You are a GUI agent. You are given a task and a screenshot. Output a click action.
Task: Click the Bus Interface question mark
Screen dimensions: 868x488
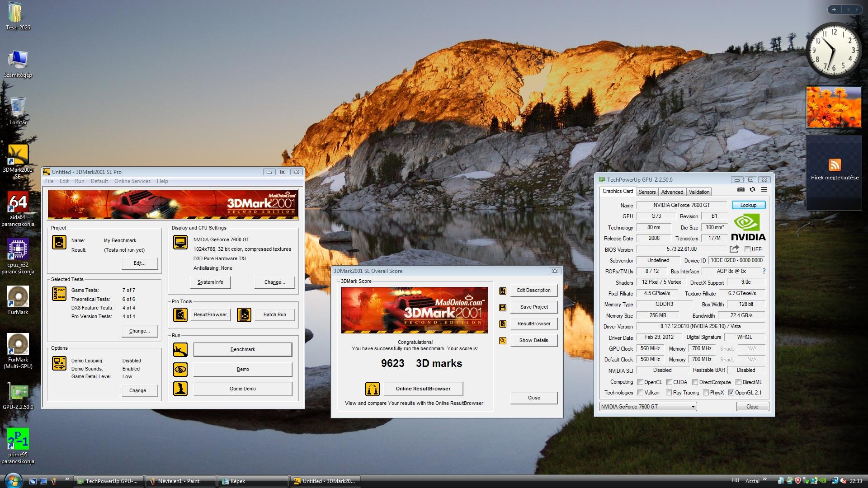pos(764,271)
